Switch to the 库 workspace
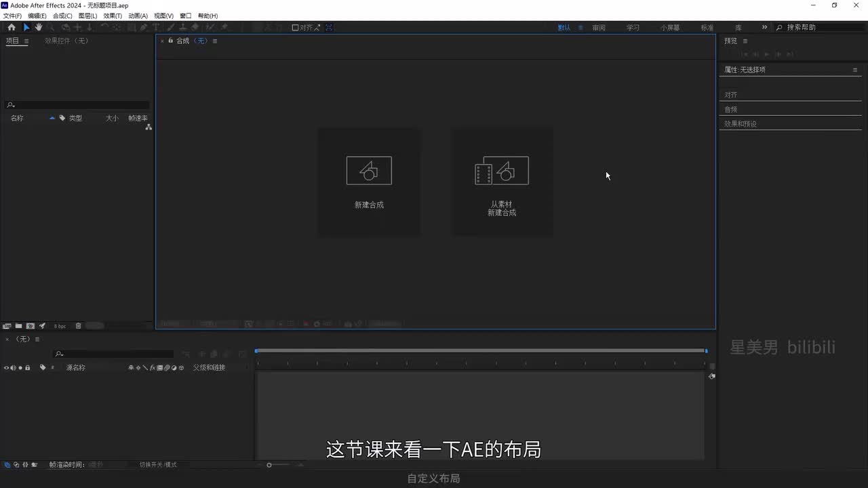This screenshot has height=488, width=868. point(738,28)
